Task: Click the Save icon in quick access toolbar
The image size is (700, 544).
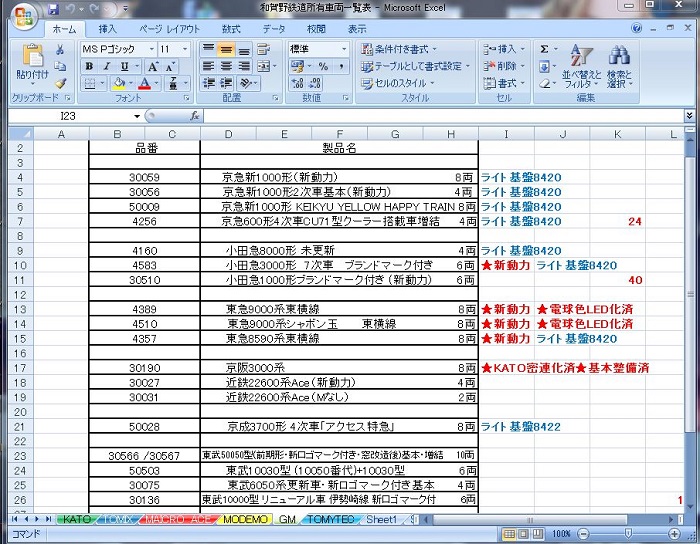Action: pos(54,8)
